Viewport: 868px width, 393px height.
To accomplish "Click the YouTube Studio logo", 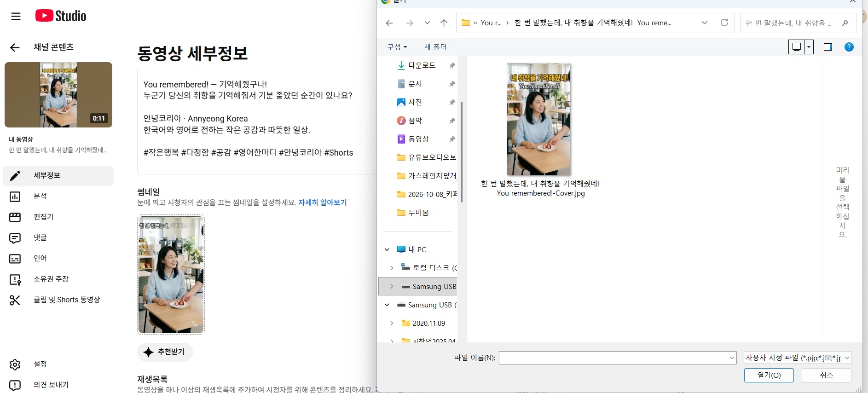I will click(61, 16).
